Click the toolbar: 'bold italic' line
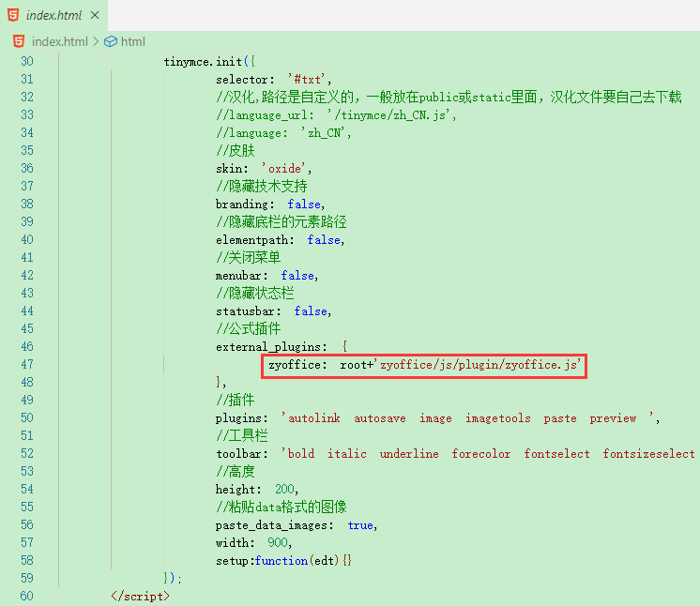This screenshot has width=700, height=606. pos(455,454)
